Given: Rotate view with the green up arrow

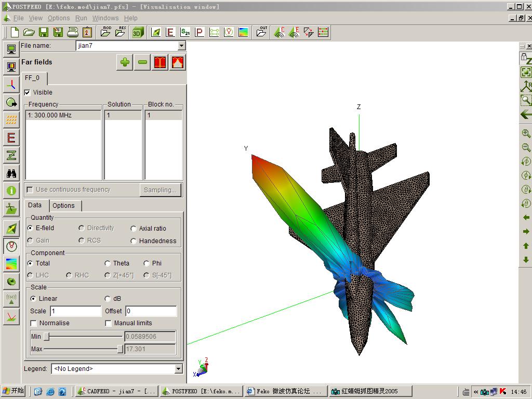Looking at the screenshot, I should coord(526,246).
